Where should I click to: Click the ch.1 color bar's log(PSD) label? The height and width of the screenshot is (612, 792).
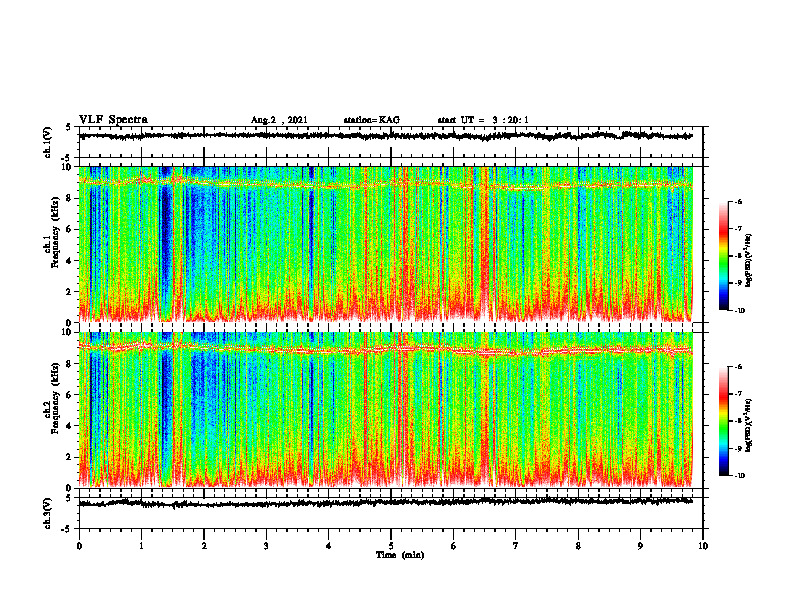pyautogui.click(x=749, y=260)
